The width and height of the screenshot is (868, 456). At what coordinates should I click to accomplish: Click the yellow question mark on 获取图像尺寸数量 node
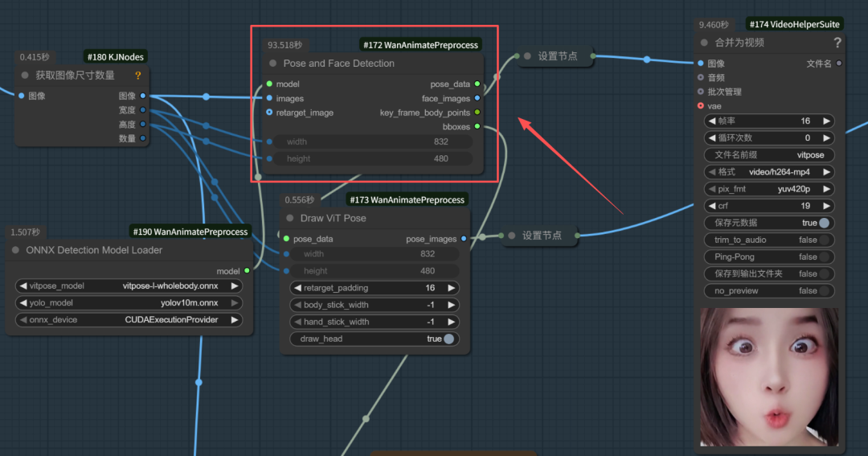pos(138,76)
